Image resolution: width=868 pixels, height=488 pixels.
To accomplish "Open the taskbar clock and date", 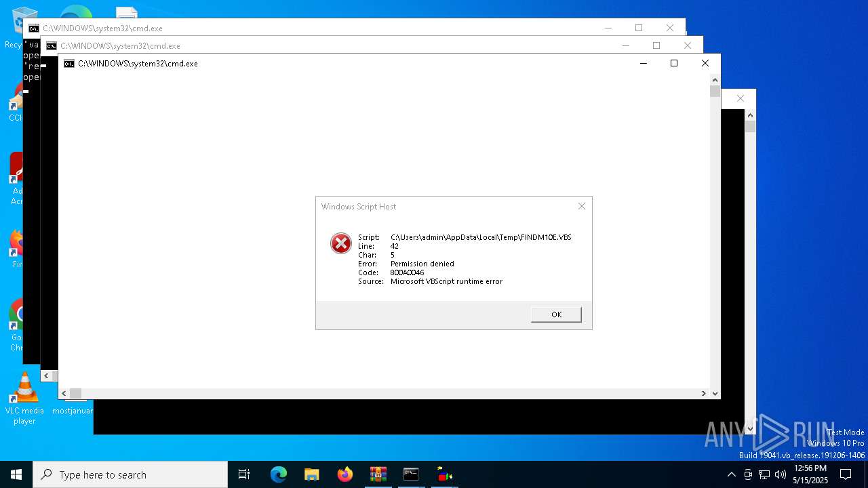I will 810,474.
